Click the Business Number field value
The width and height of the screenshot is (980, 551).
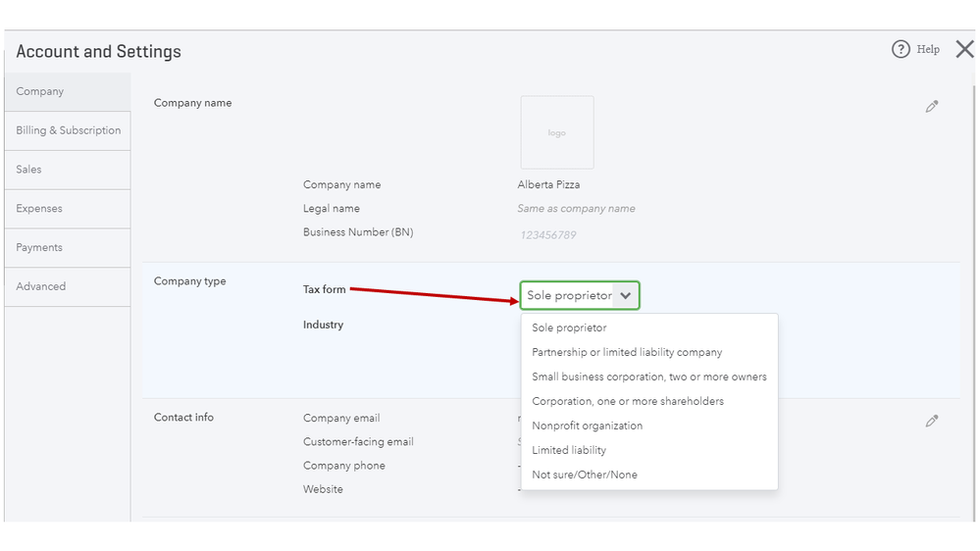(x=547, y=235)
